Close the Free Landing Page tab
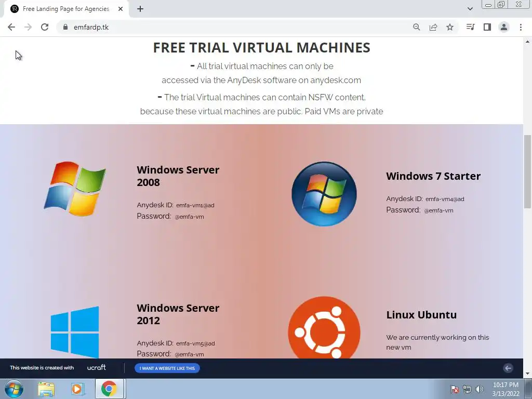Image resolution: width=532 pixels, height=399 pixels. pyautogui.click(x=121, y=9)
